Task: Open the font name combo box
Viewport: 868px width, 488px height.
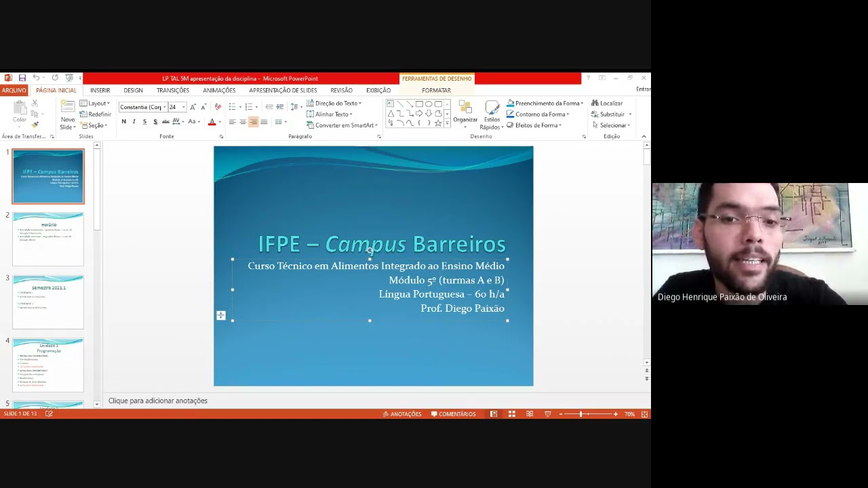Action: click(142, 107)
